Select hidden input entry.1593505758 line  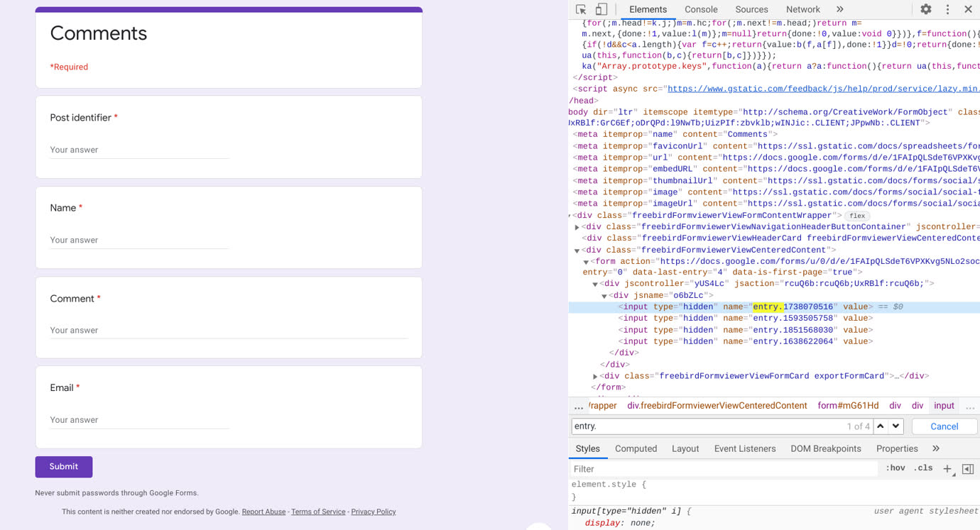(x=745, y=319)
